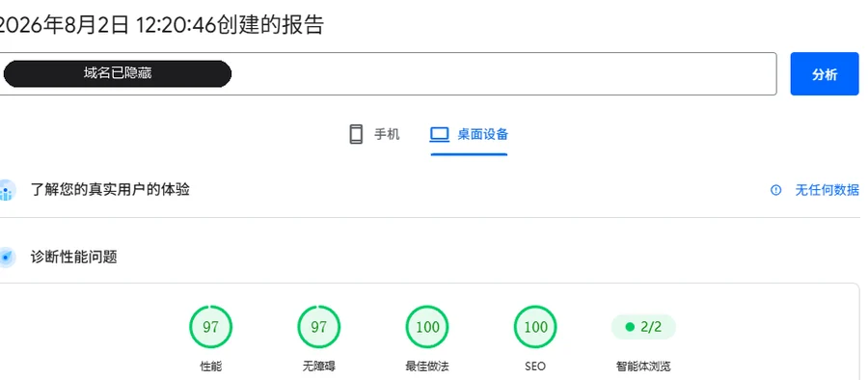Open the SEO score gauge 100
Image resolution: width=868 pixels, height=380 pixels.
point(535,327)
